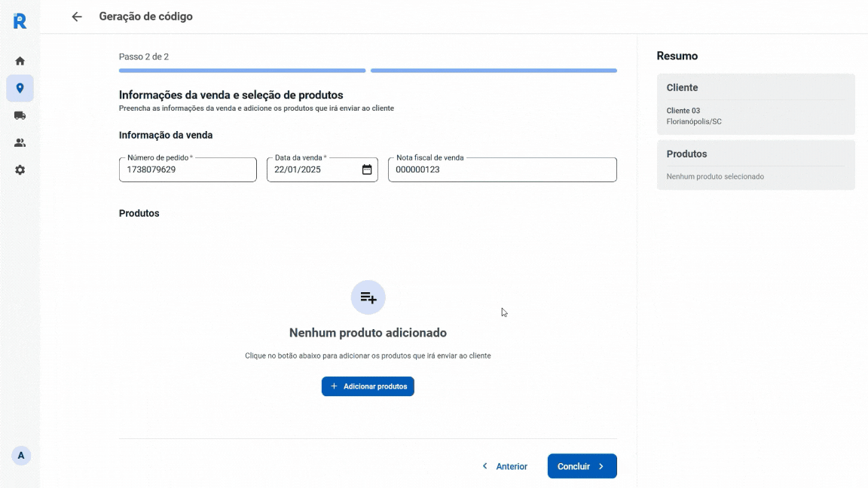Select the location pin sidebar icon
This screenshot has height=488, width=868.
coord(20,88)
